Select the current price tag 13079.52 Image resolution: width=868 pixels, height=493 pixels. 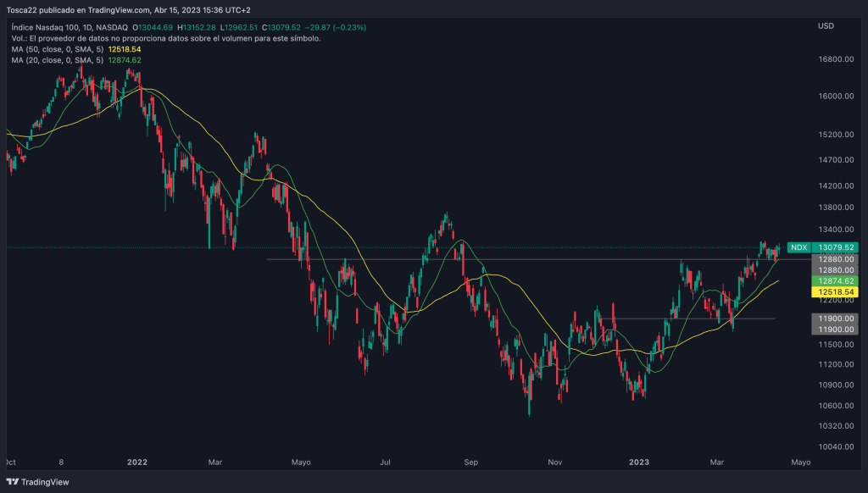(x=835, y=247)
